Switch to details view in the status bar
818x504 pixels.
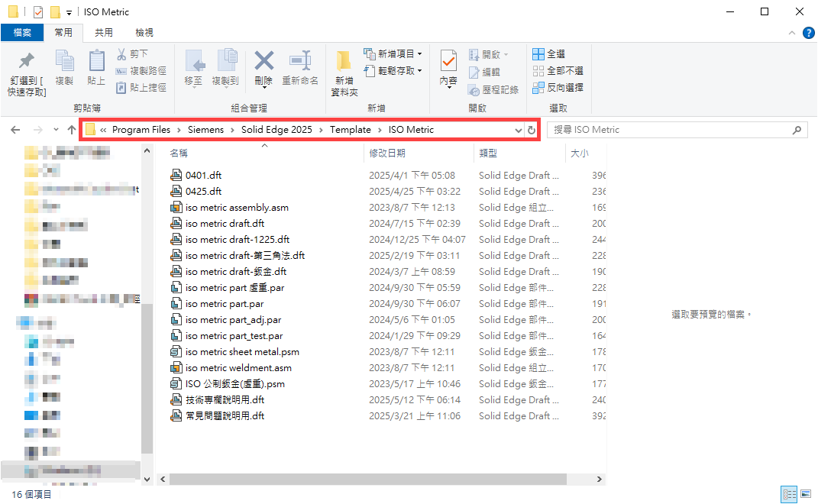click(x=789, y=493)
